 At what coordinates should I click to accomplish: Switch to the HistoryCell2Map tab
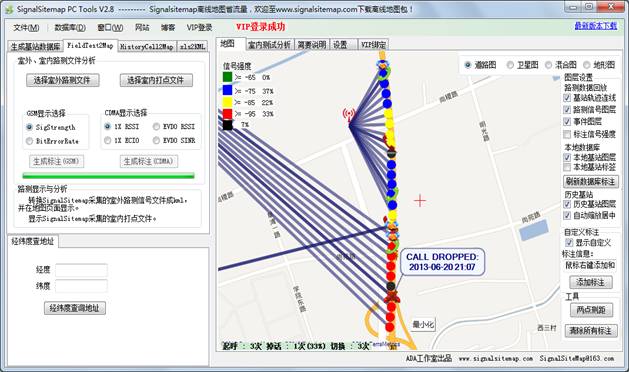tap(146, 47)
